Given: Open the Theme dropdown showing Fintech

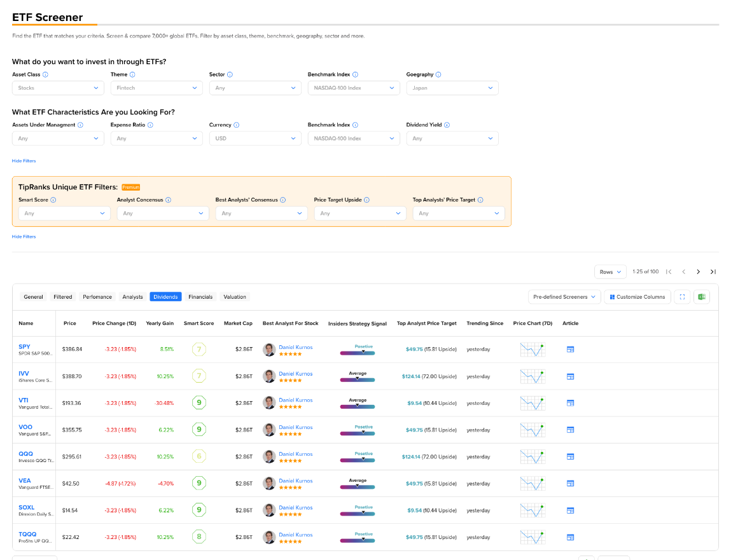Looking at the screenshot, I should click(157, 88).
